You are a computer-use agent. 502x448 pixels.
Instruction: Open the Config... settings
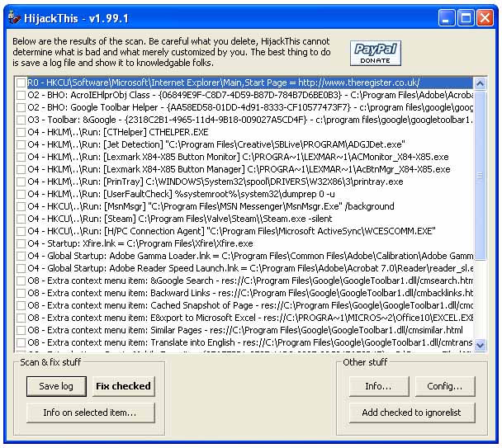(x=445, y=386)
